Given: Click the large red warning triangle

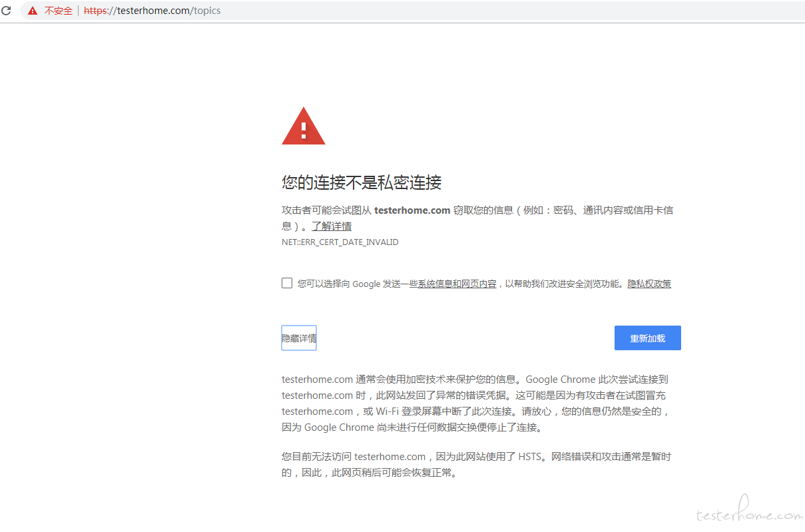Looking at the screenshot, I should (303, 126).
